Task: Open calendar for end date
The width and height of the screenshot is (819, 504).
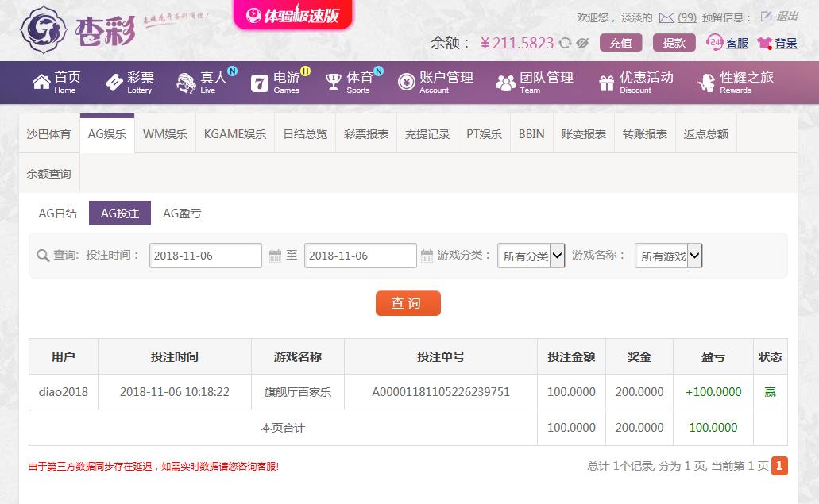Action: coord(427,256)
